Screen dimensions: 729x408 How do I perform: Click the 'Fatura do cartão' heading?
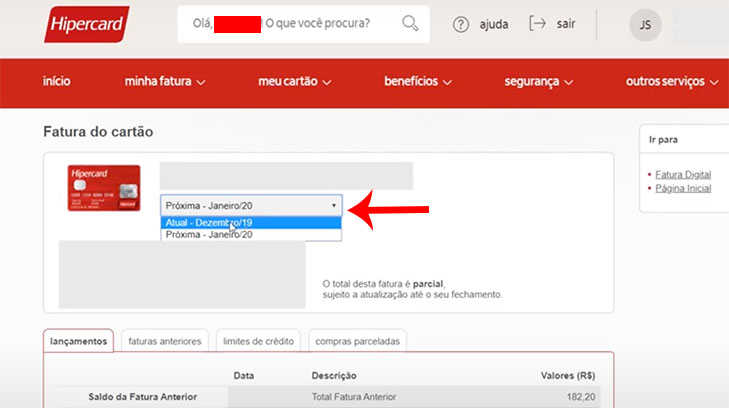tap(98, 132)
